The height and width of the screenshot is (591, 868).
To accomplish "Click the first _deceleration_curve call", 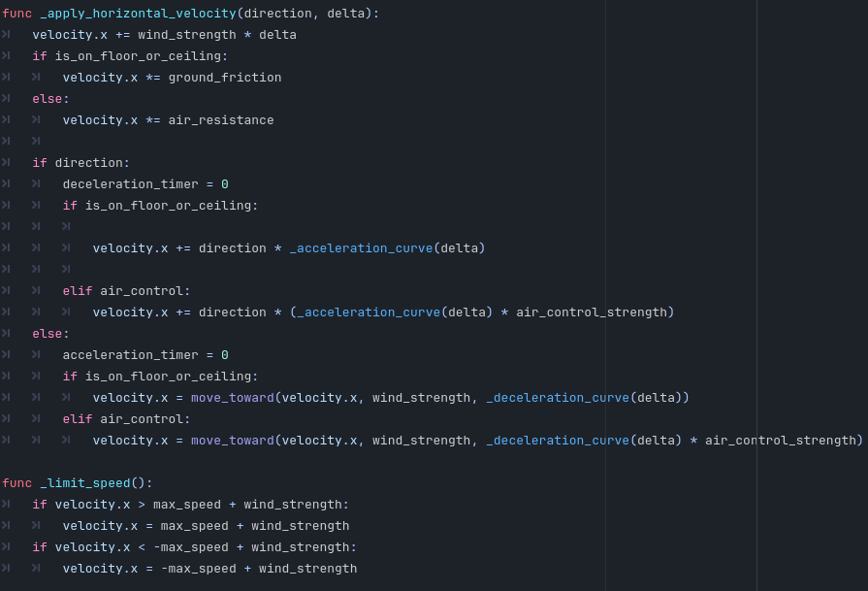I will pyautogui.click(x=558, y=398).
